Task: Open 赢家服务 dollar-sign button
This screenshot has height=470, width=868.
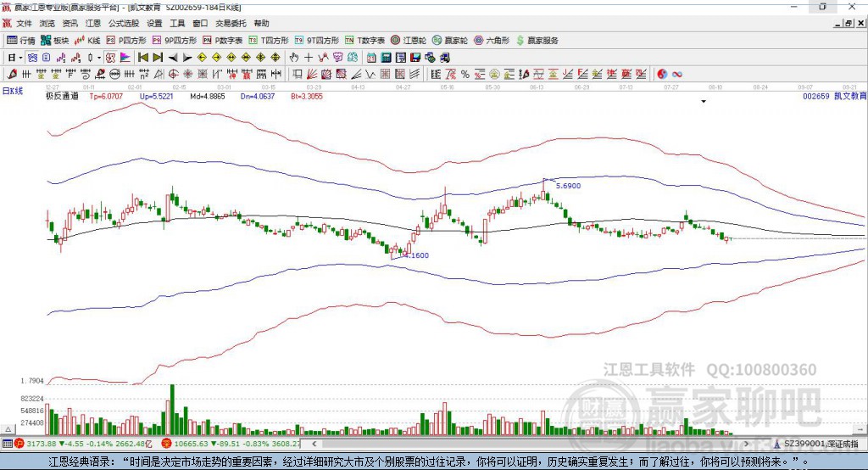Action: pos(537,41)
